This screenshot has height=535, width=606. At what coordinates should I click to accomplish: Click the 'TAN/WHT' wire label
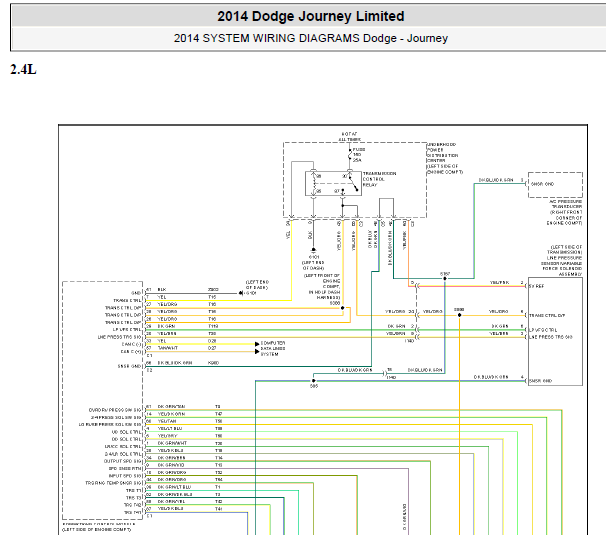point(168,348)
